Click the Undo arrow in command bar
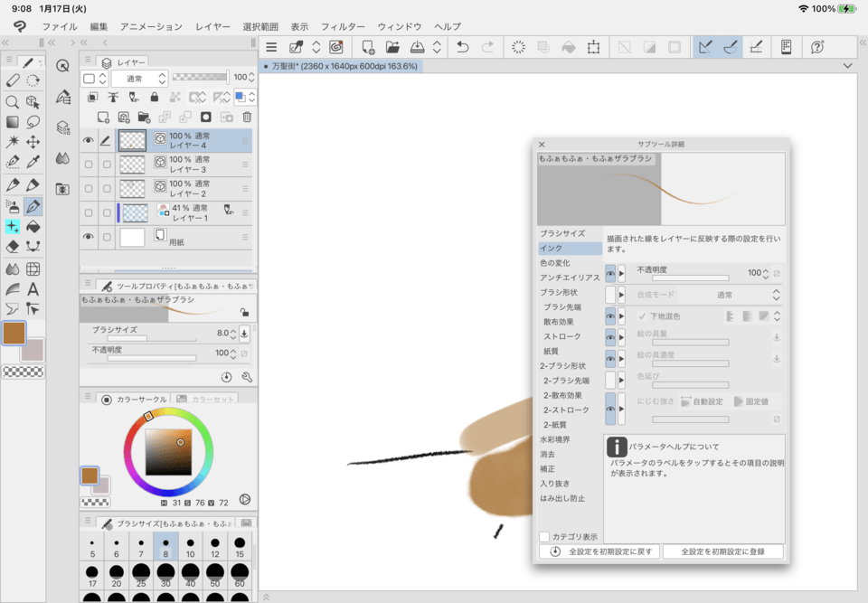The width and height of the screenshot is (868, 603). 463,47
